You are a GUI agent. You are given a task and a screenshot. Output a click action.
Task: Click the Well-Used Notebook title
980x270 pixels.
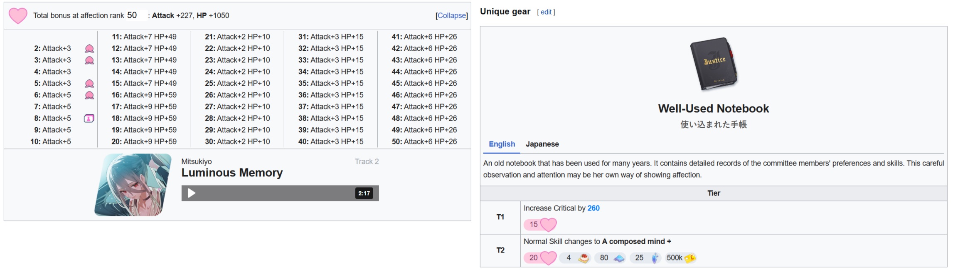(713, 109)
